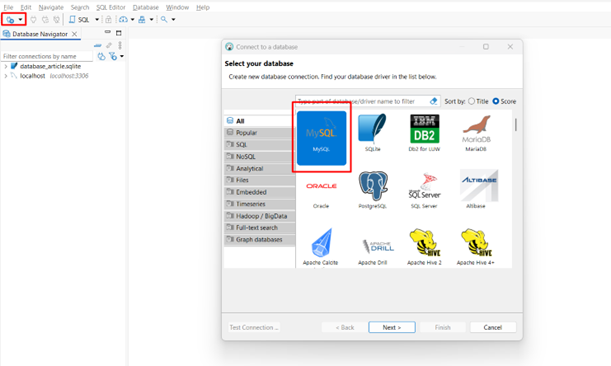The image size is (611, 366).
Task: Open the New Connection dropdown arrow
Action: pyautogui.click(x=20, y=19)
